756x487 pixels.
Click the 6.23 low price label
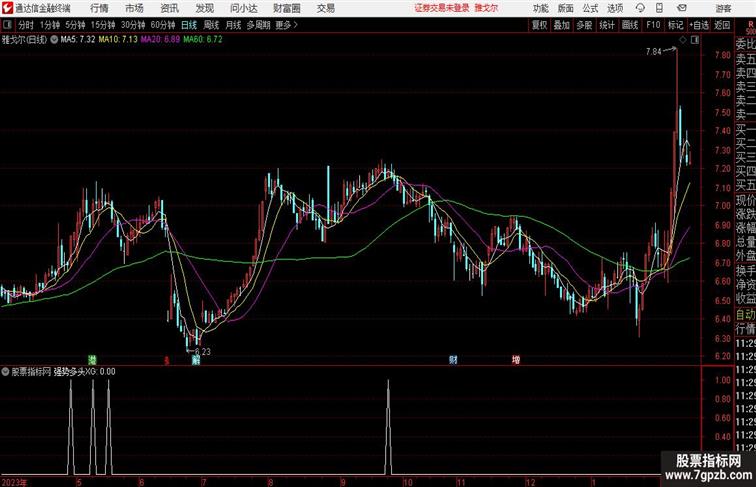(202, 352)
